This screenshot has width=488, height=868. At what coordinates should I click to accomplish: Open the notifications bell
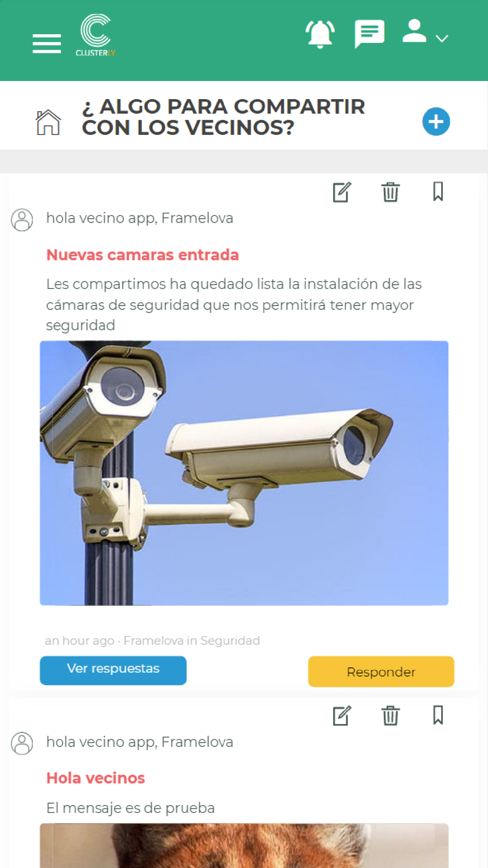pos(320,34)
